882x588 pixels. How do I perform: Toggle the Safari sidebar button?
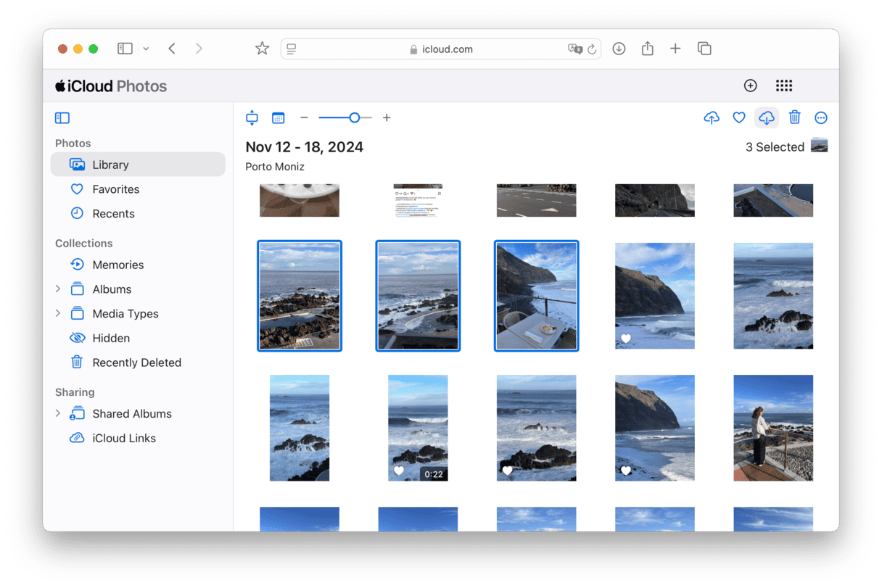(x=125, y=49)
